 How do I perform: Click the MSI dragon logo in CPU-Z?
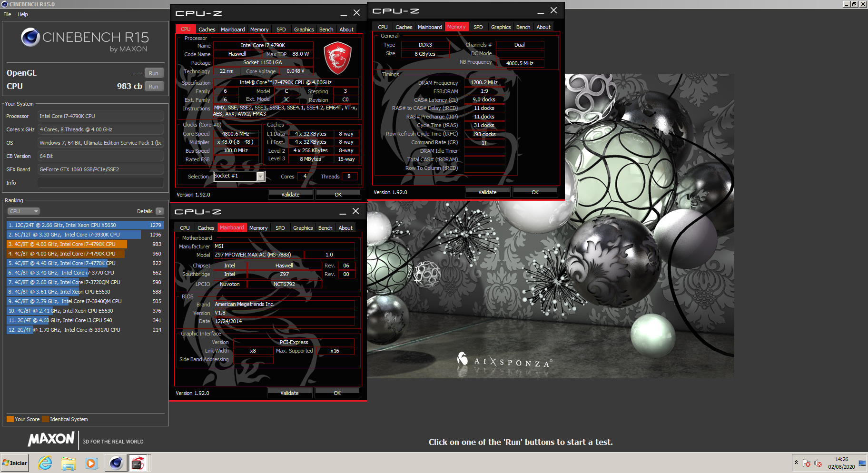click(x=337, y=58)
